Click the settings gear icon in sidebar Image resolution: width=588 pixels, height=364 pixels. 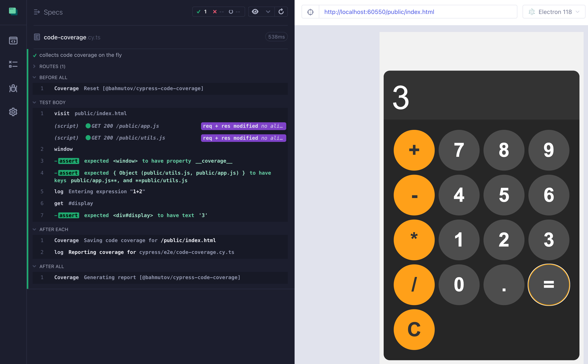pyautogui.click(x=13, y=112)
